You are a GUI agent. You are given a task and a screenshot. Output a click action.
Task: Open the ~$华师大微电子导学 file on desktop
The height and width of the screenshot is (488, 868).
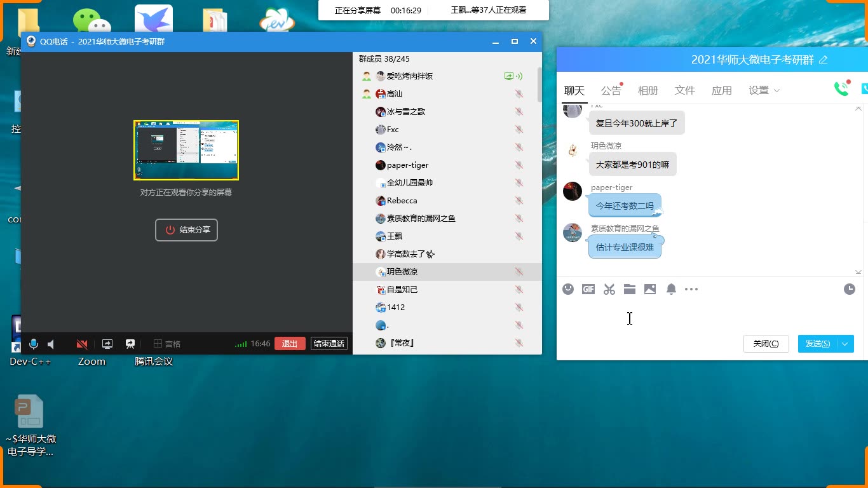(30, 426)
